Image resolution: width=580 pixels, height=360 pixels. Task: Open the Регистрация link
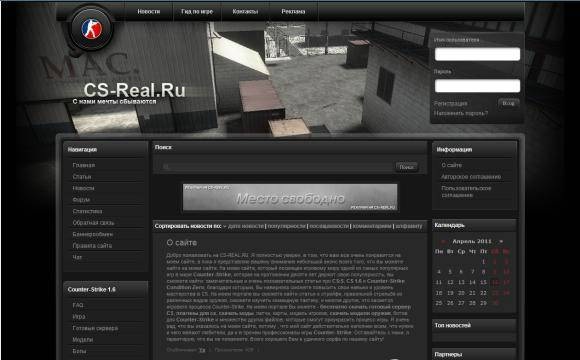451,104
